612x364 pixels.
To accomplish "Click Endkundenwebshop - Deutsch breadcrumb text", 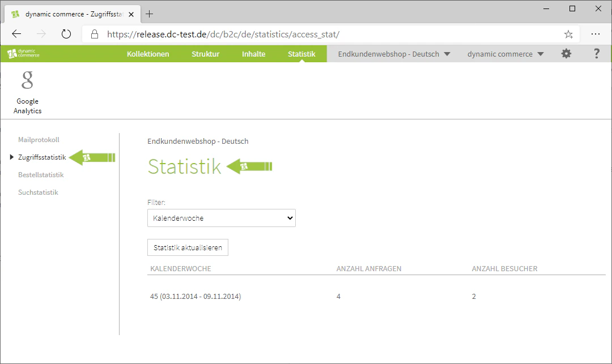I will (198, 142).
